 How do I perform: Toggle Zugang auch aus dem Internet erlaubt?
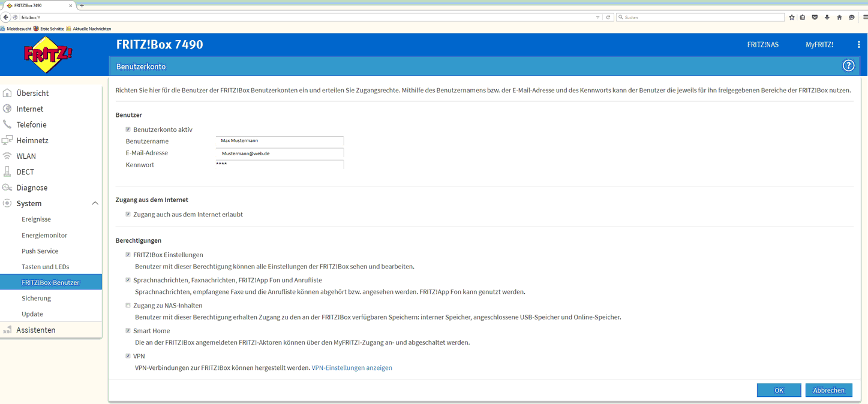128,214
